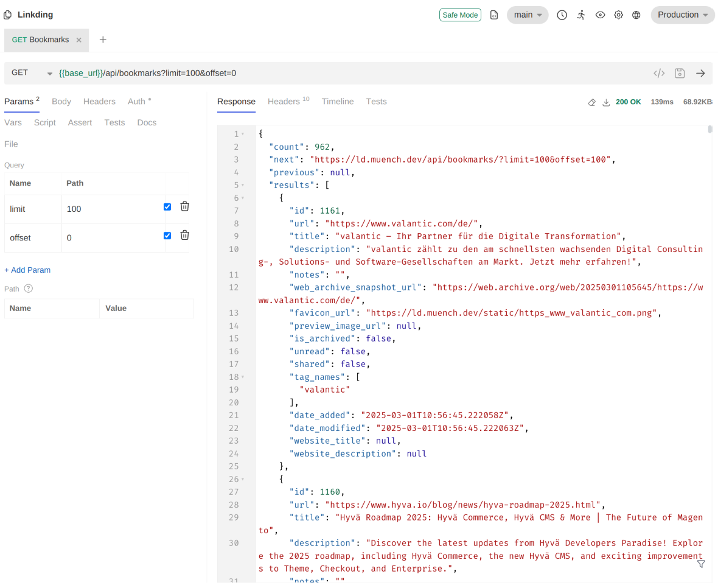This screenshot has width=718, height=588.
Task: Open the request Tests tab beside Assert
Action: (x=114, y=123)
